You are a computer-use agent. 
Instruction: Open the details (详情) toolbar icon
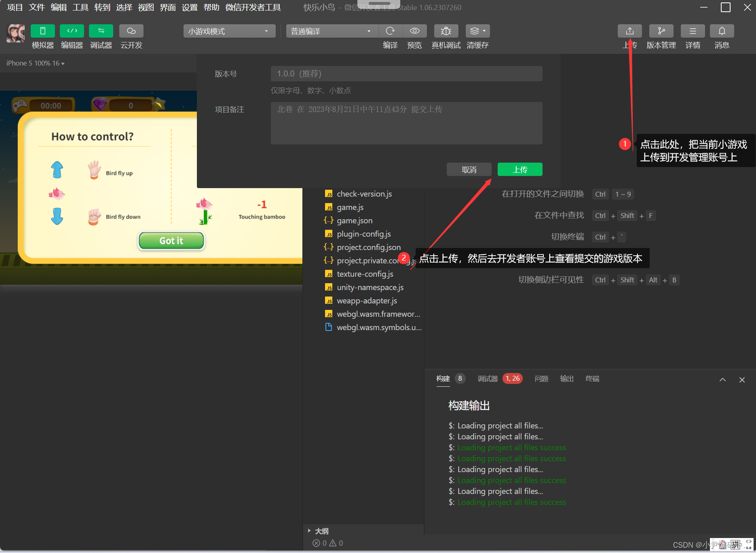click(x=693, y=31)
